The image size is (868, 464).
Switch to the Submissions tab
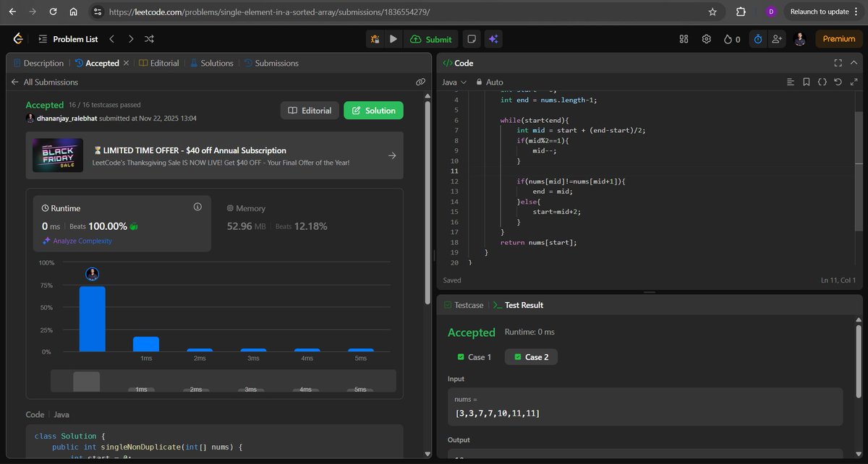pos(271,63)
